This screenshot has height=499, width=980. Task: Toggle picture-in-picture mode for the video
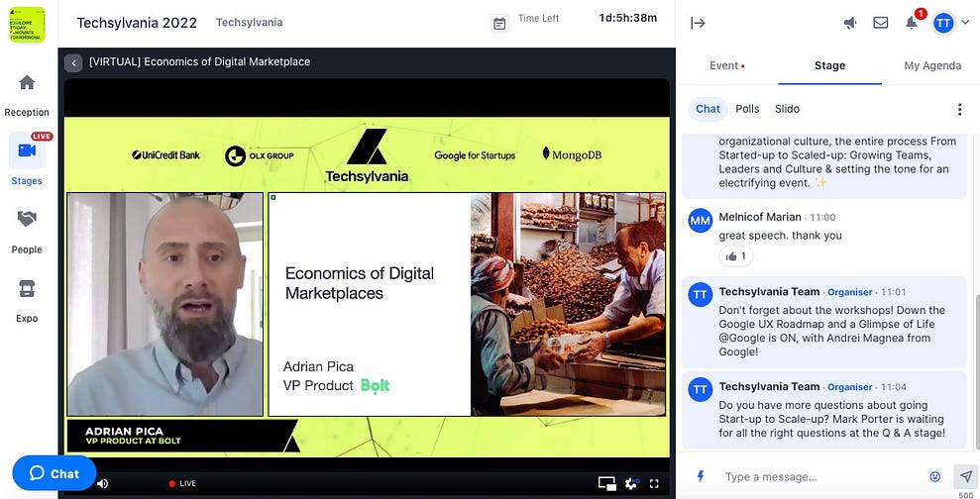(606, 483)
